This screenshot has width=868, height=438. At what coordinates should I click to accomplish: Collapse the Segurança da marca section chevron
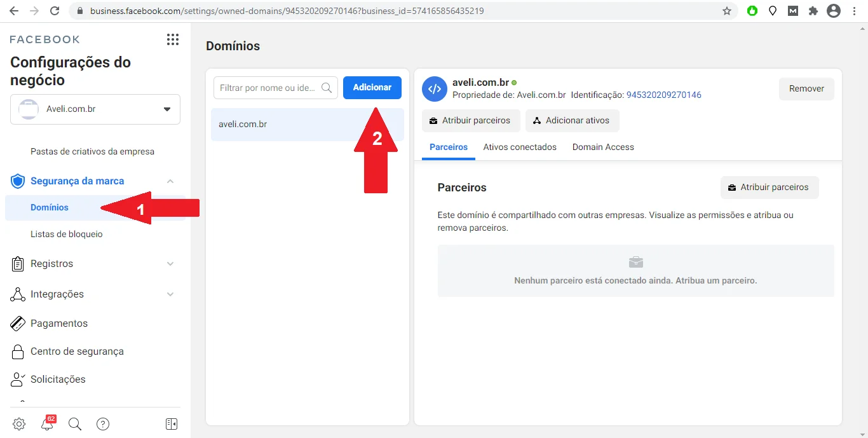[170, 181]
